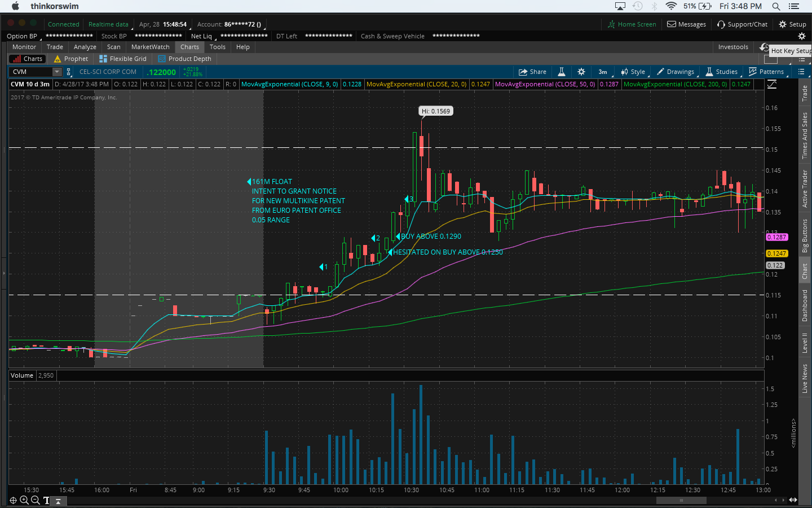This screenshot has width=812, height=508.
Task: Click the Investools button
Action: pos(733,47)
